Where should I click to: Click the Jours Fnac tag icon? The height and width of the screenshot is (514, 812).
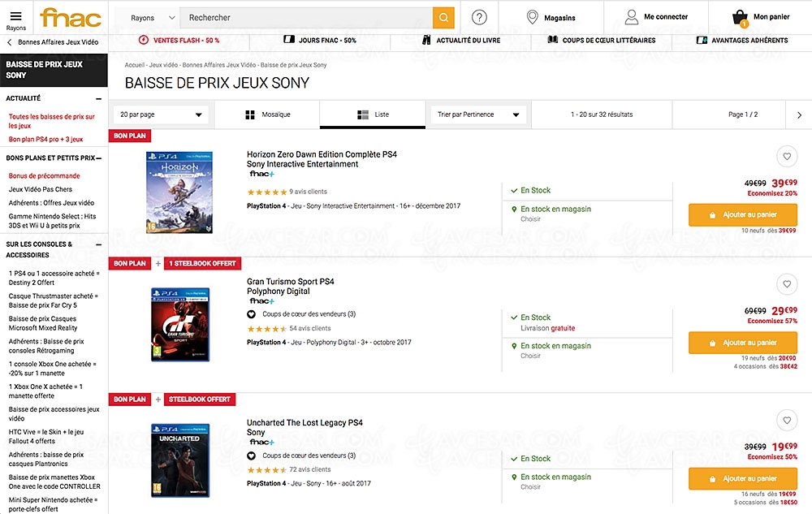(x=289, y=39)
